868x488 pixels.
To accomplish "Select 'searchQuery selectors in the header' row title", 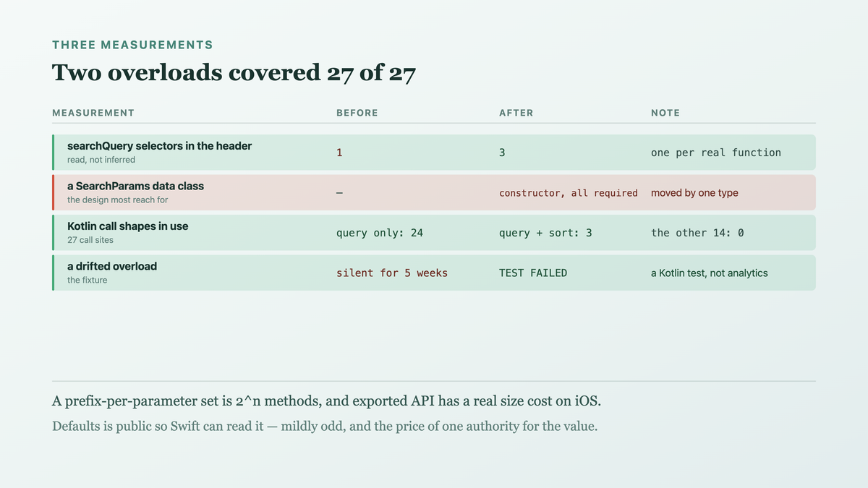I will tap(159, 146).
